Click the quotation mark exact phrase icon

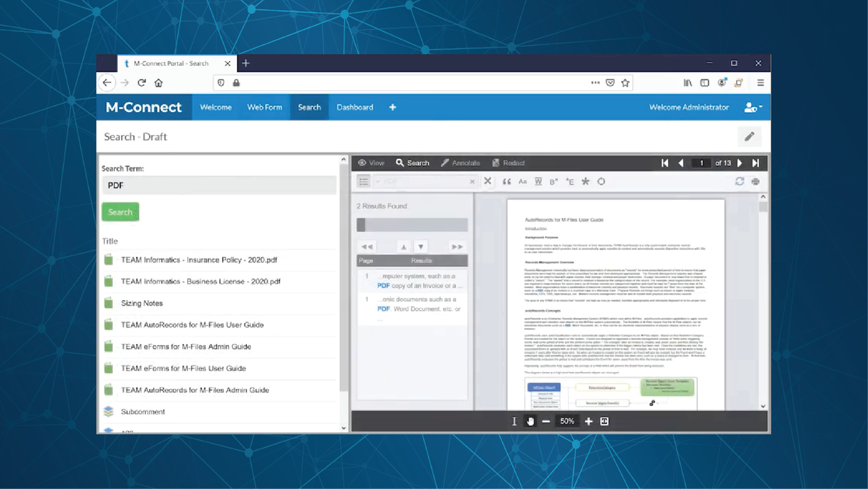point(506,182)
